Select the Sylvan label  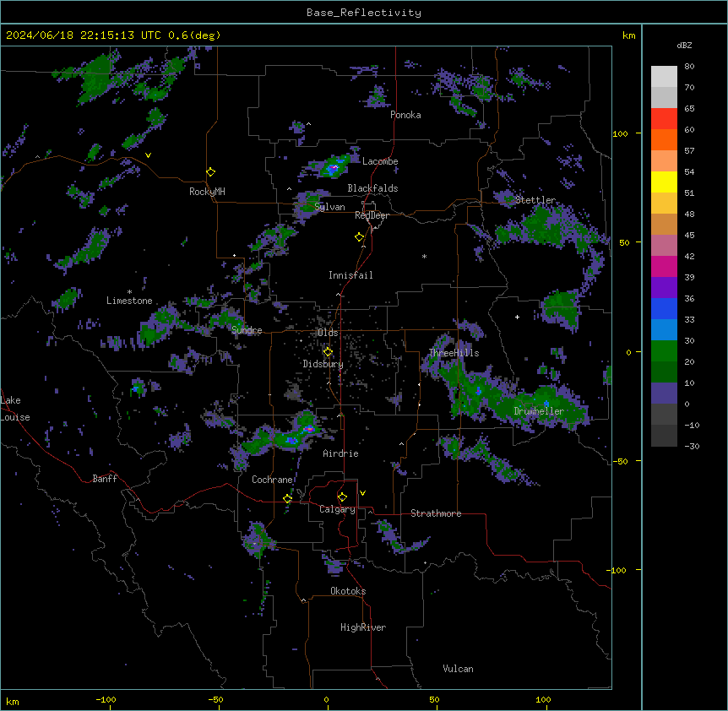[x=329, y=207]
